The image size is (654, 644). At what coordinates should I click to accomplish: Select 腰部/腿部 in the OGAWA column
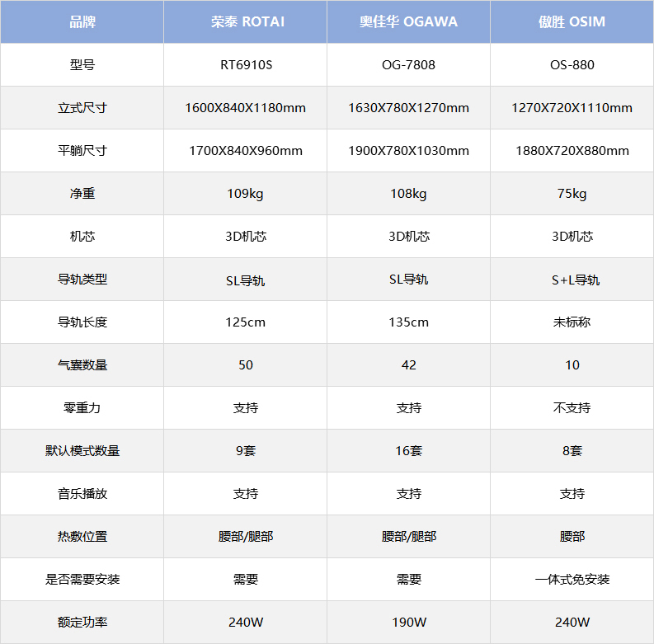408,536
